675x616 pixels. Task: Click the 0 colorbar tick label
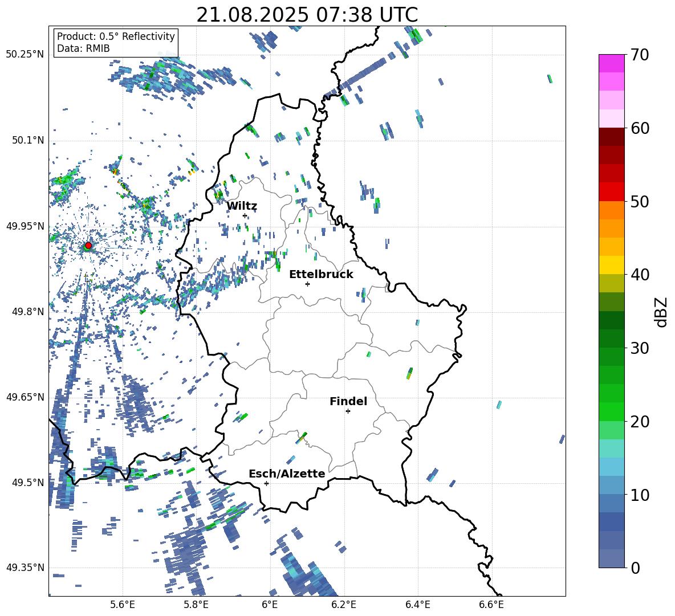tap(635, 568)
